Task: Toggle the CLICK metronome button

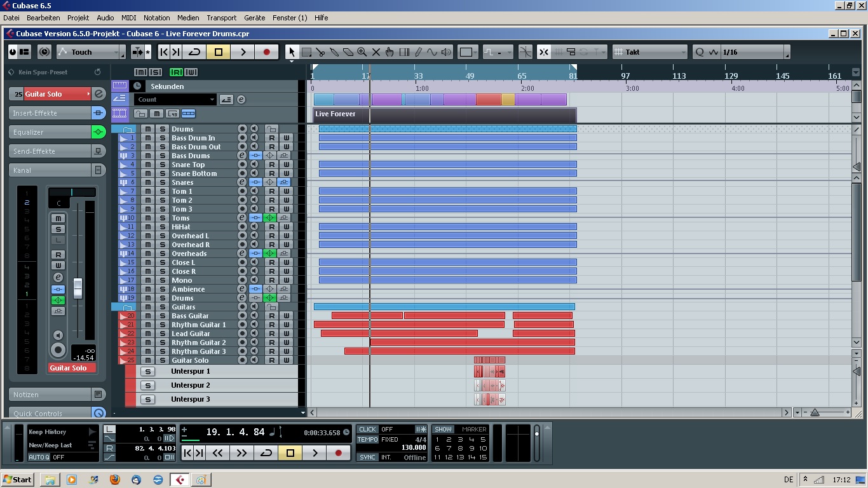Action: (367, 430)
